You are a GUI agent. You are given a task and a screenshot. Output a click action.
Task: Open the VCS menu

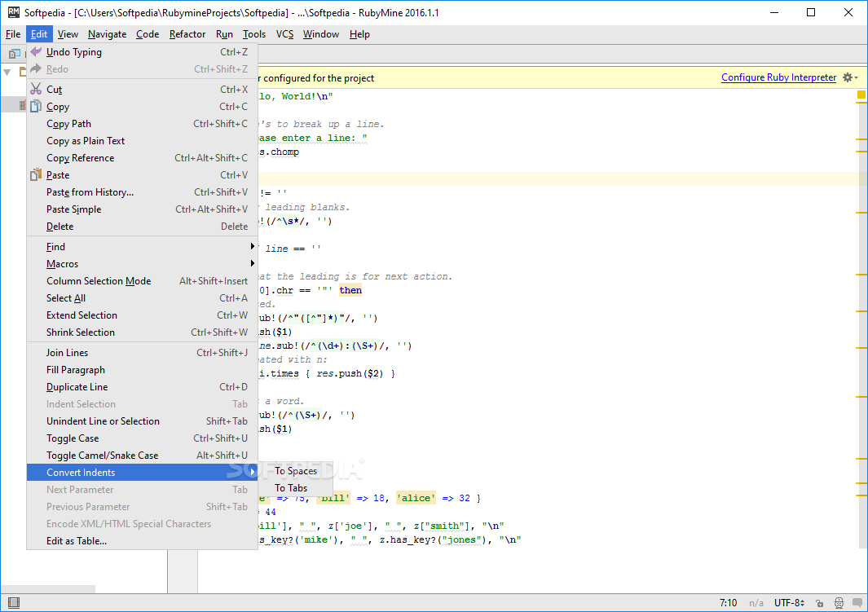[x=284, y=34]
